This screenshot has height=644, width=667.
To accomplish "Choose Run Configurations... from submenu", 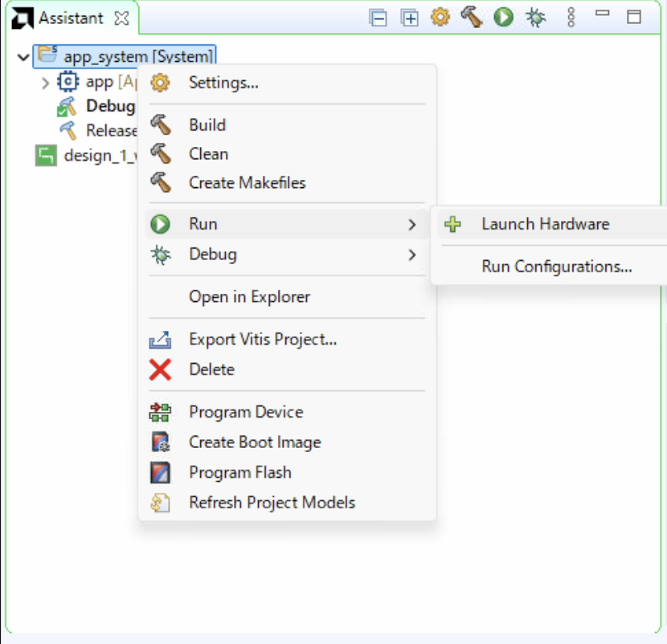I will click(556, 267).
